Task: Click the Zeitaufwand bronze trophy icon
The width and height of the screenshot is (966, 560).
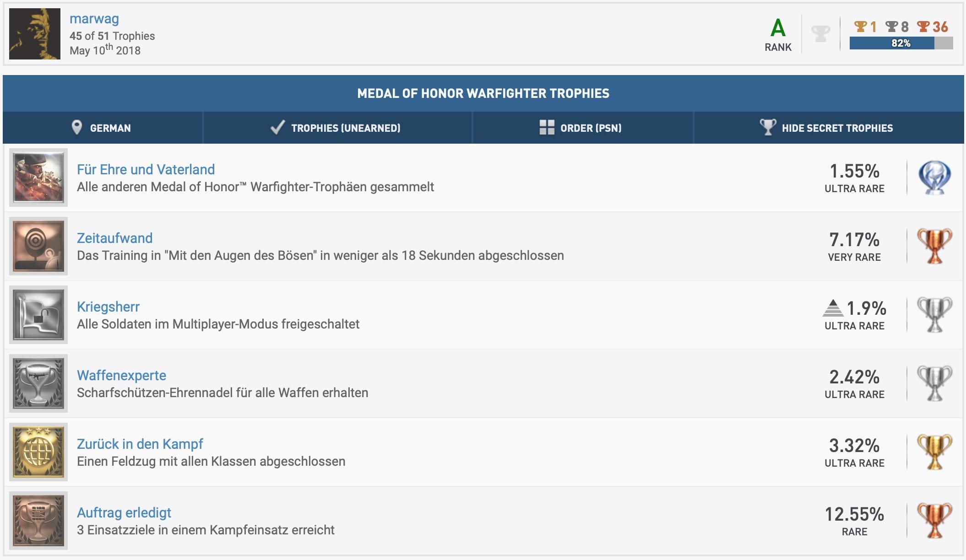Action: point(934,246)
